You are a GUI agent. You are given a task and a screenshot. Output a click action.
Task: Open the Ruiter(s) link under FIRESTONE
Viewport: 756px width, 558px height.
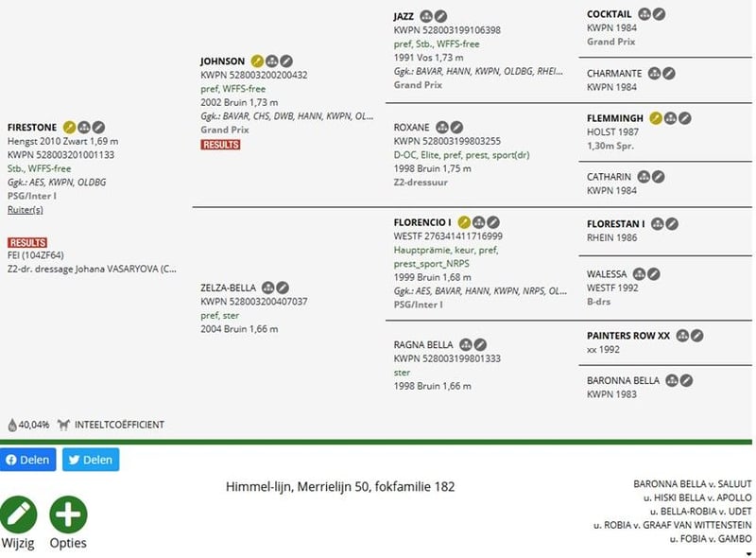[x=26, y=209]
